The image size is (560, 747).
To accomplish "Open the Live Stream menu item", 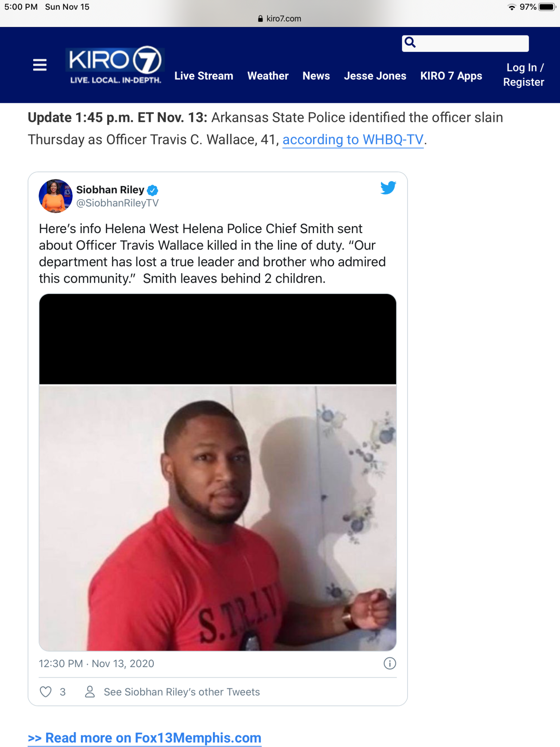I will click(x=204, y=76).
